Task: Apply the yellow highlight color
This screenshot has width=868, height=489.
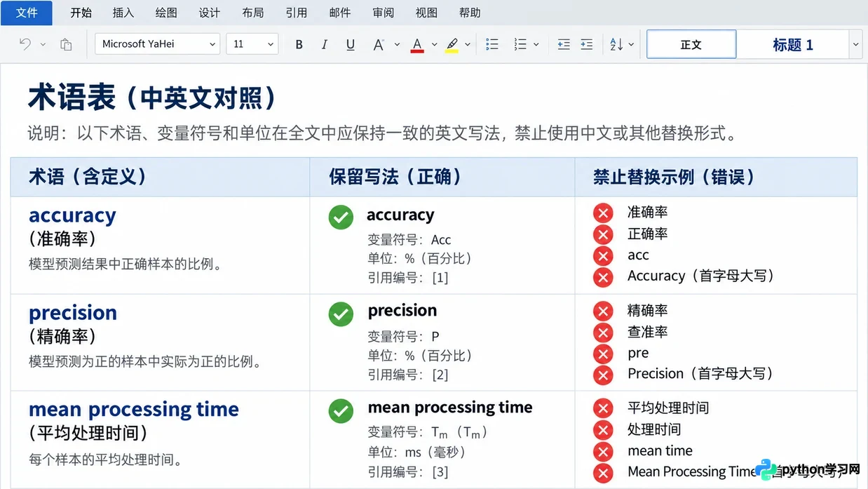Action: click(452, 45)
